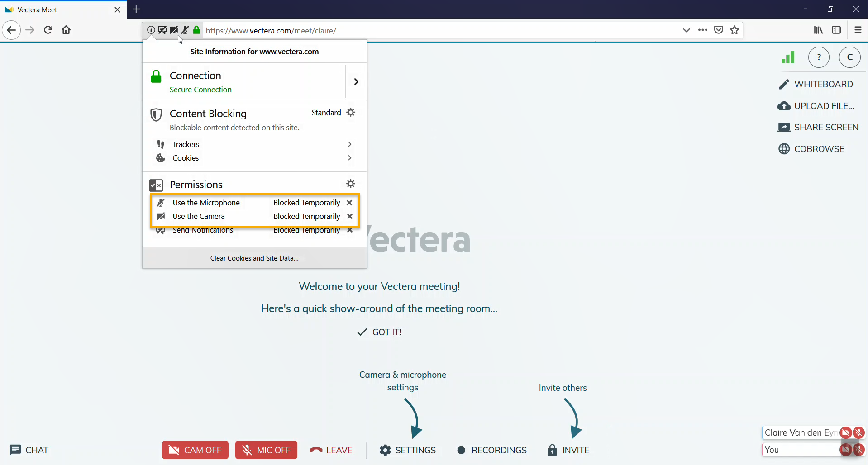Toggle Claire Van den Eynde's camera icon
868x465 pixels.
845,433
